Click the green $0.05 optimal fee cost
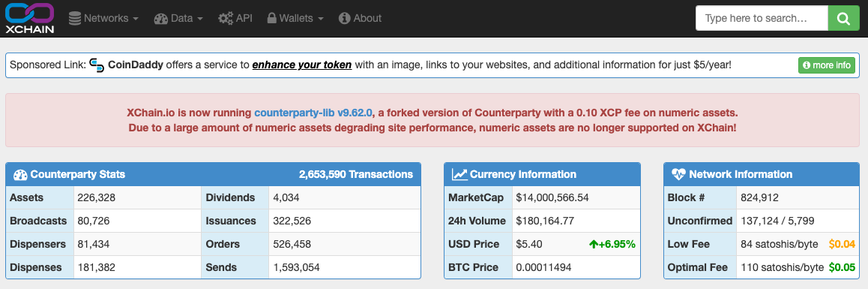This screenshot has width=868, height=289. pos(842,268)
